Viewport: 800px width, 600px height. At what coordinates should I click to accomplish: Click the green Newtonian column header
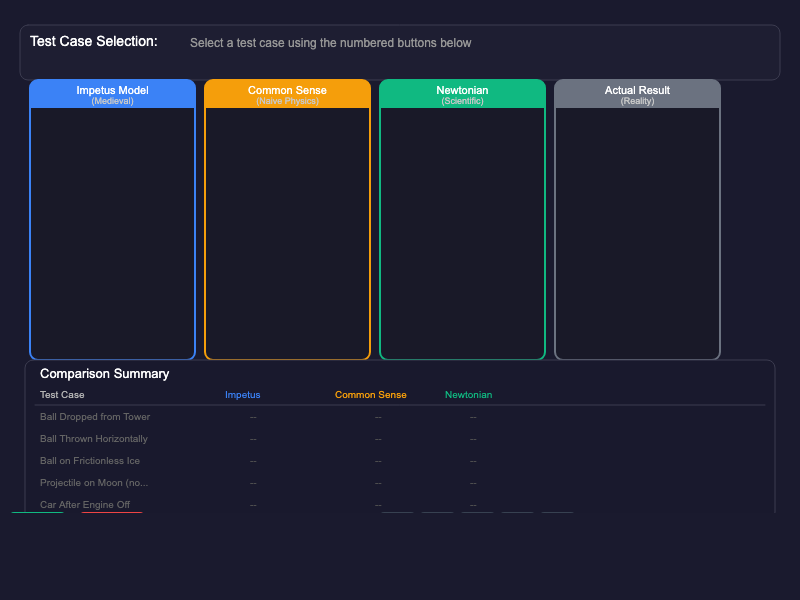click(x=468, y=395)
